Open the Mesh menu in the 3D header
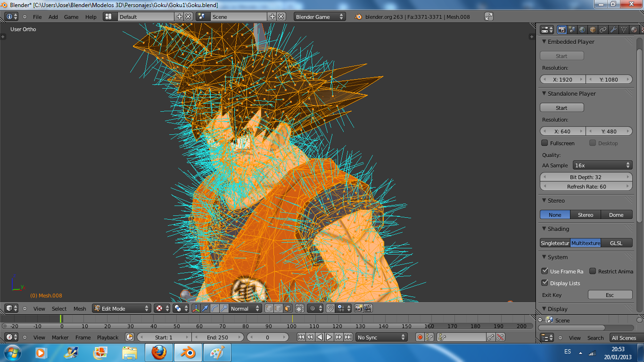The height and width of the screenshot is (362, 644). (80, 309)
